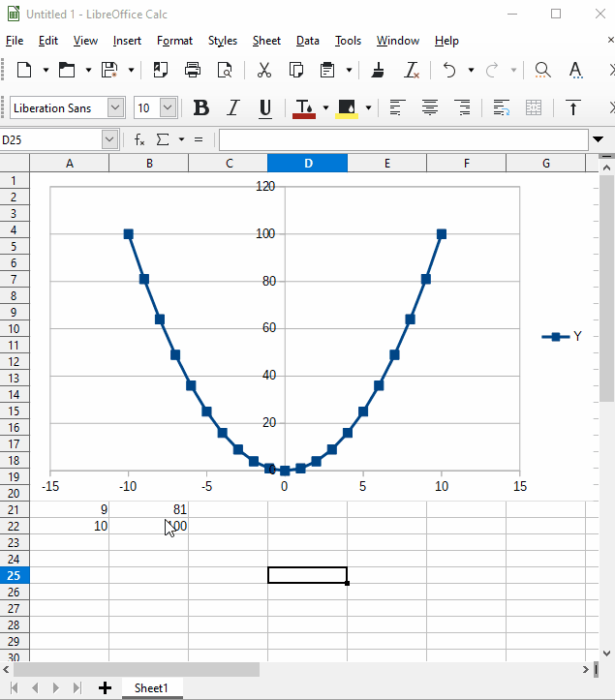Image resolution: width=615 pixels, height=700 pixels.
Task: Select column A header
Action: pos(69,164)
